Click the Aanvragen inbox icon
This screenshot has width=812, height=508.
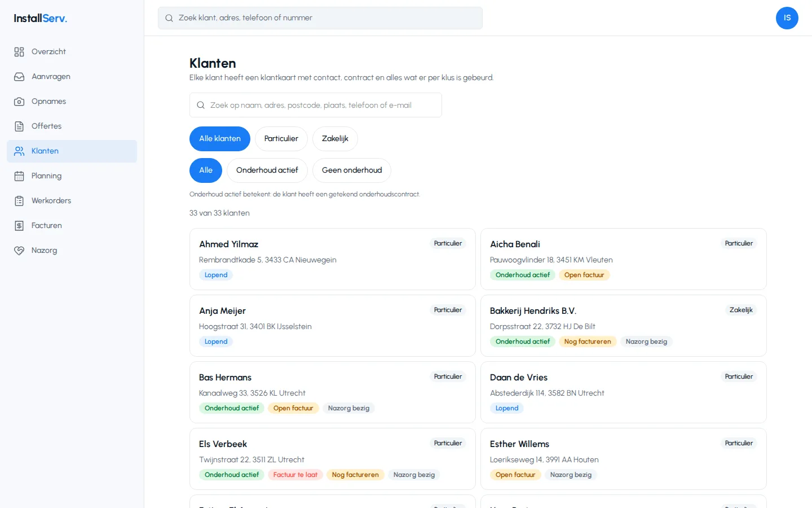click(19, 77)
